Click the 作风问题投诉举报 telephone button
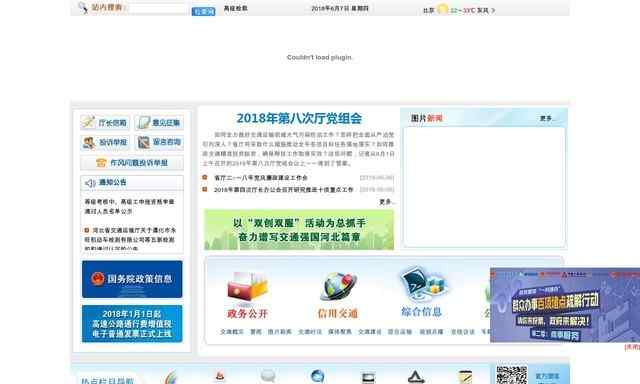Viewport: 640px width, 384px height. 132,163
